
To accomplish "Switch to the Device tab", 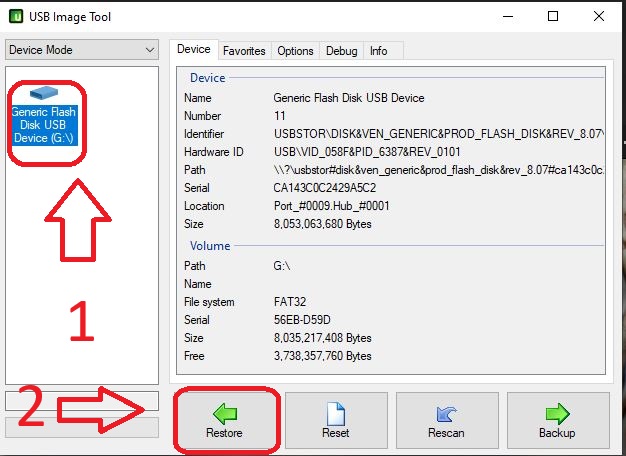I will [194, 50].
